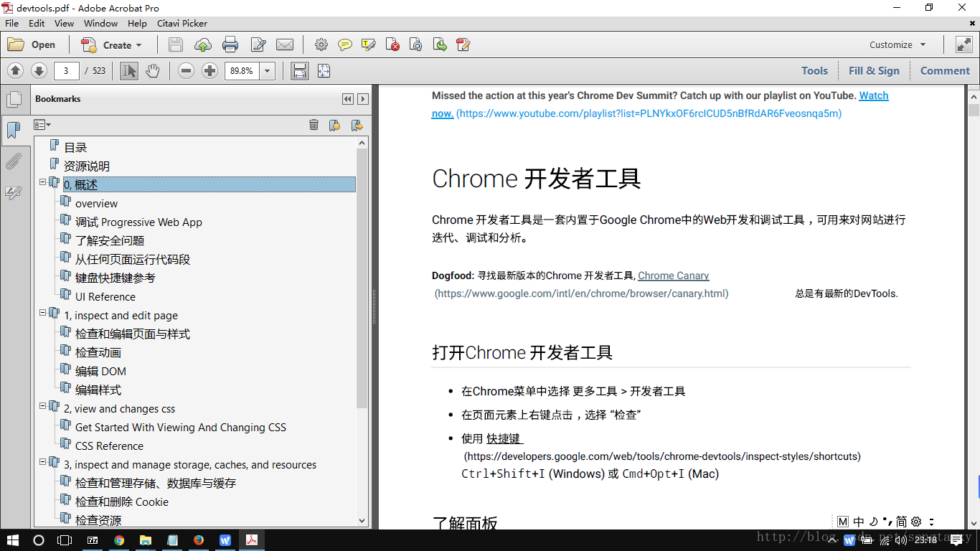Open the Window menu

point(100,23)
